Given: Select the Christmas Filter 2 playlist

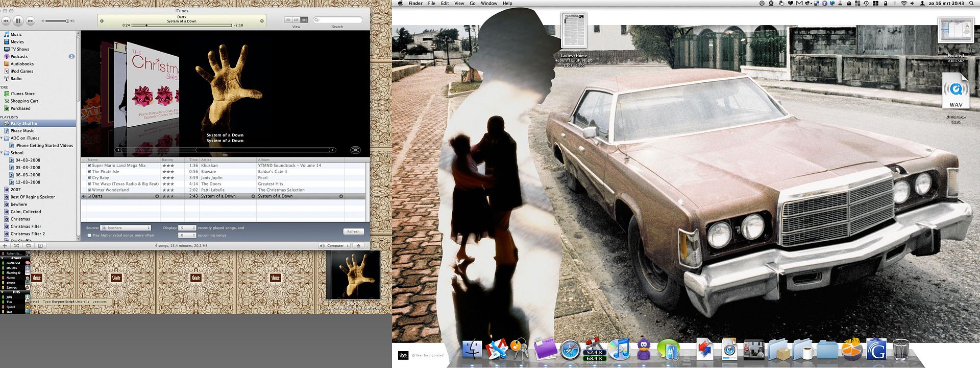Looking at the screenshot, I should (x=28, y=234).
